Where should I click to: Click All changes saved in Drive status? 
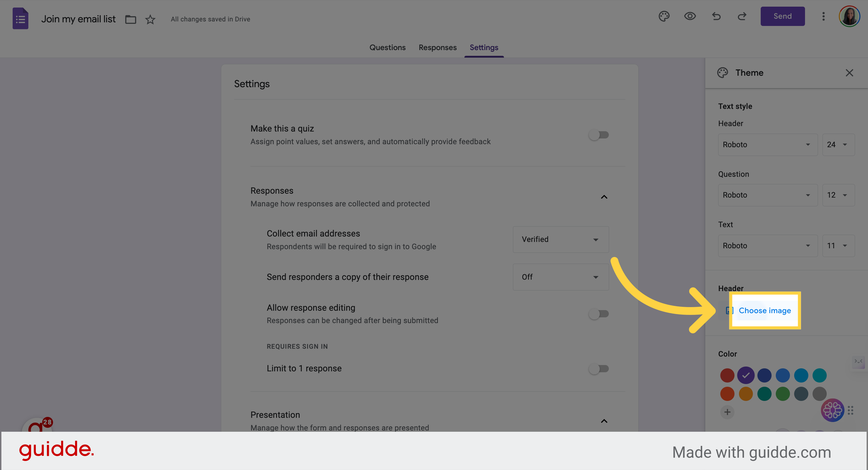click(x=210, y=19)
